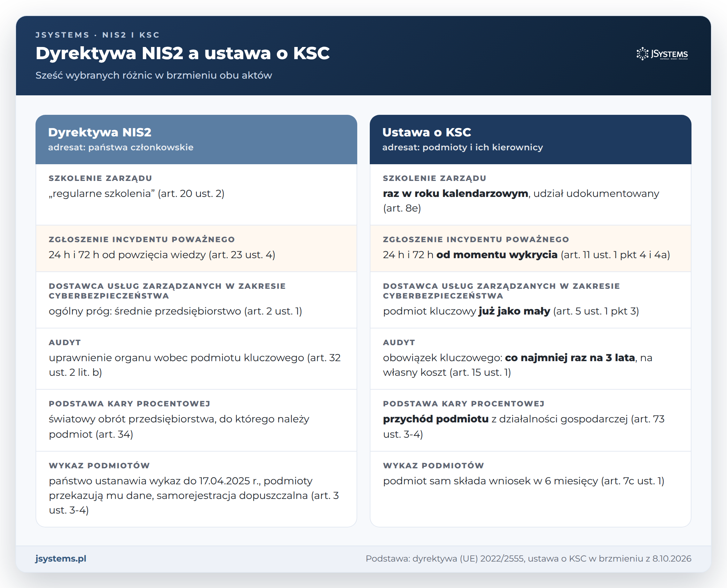Click 'adresat: państwa członkowskie' subheading
Screen dimensions: 727x588
coord(120,147)
